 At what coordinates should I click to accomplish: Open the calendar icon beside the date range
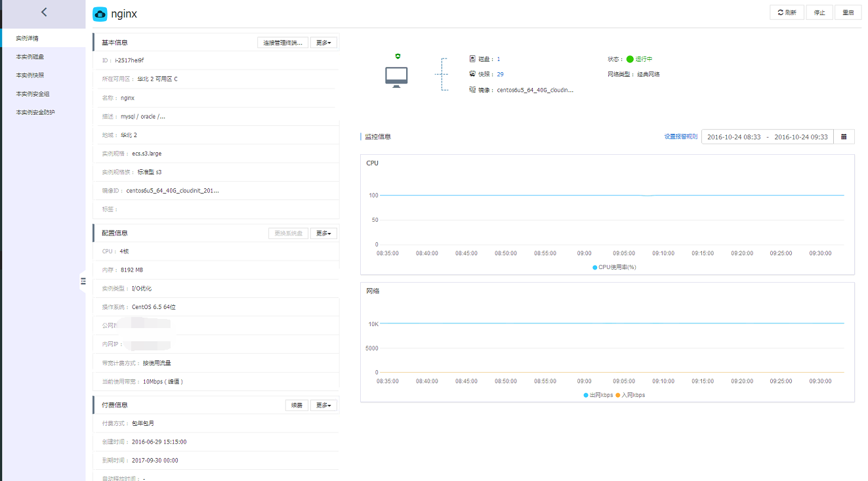click(844, 136)
